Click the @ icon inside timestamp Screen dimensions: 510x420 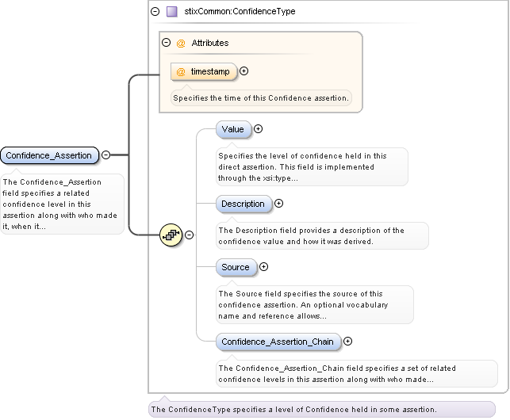coord(181,71)
